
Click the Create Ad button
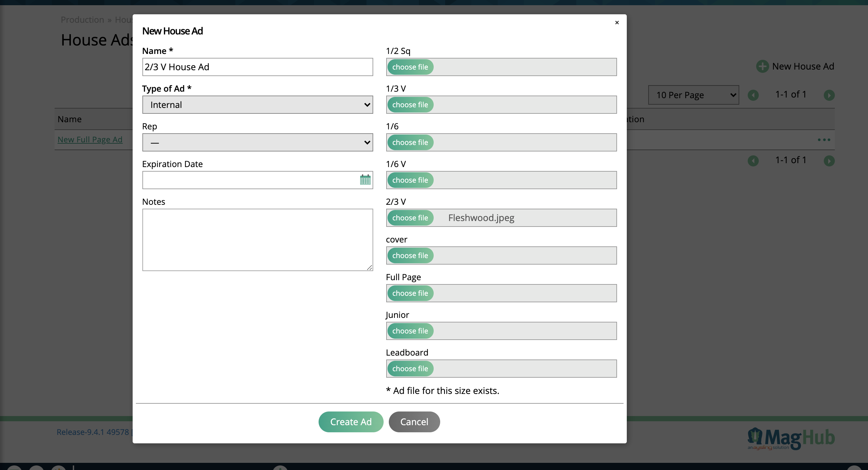coord(351,421)
